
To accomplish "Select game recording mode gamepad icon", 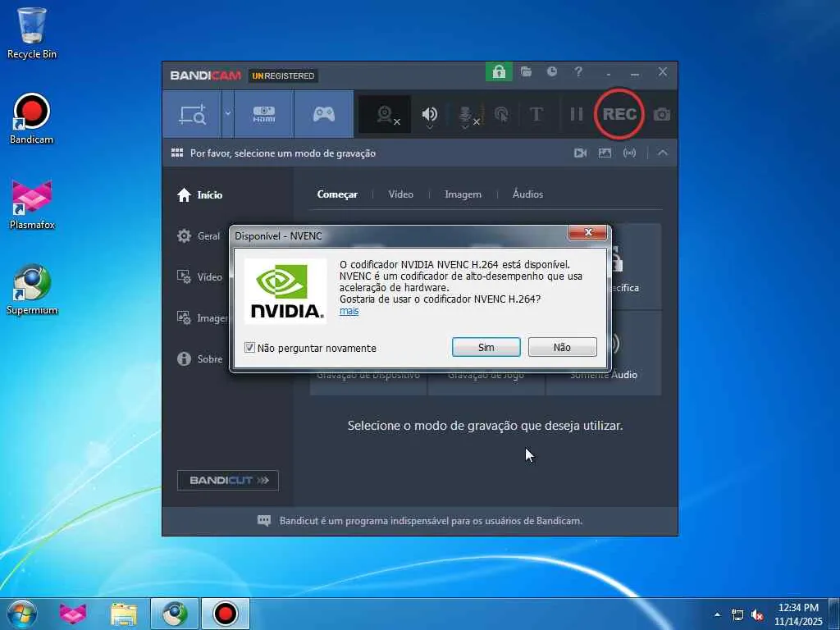I will click(323, 114).
